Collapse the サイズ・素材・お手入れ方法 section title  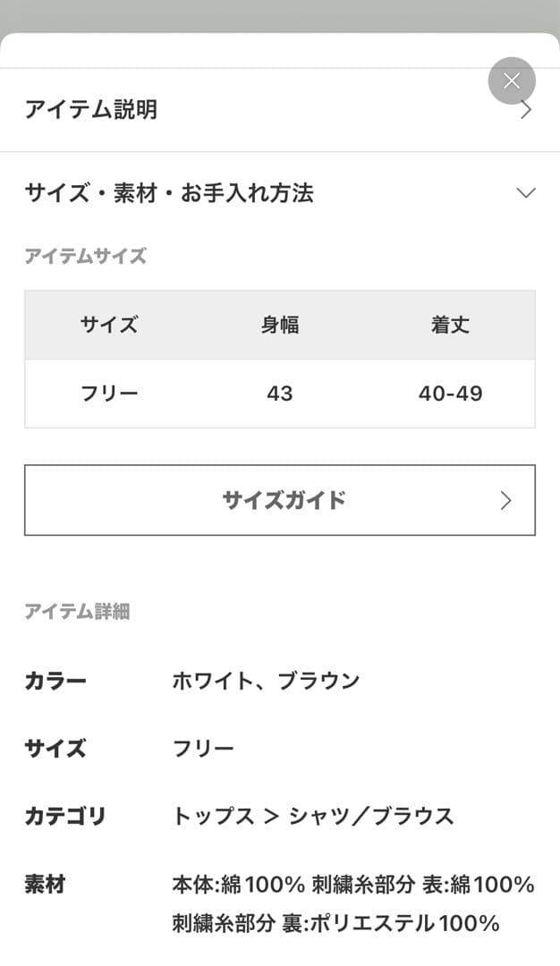pyautogui.click(x=169, y=193)
